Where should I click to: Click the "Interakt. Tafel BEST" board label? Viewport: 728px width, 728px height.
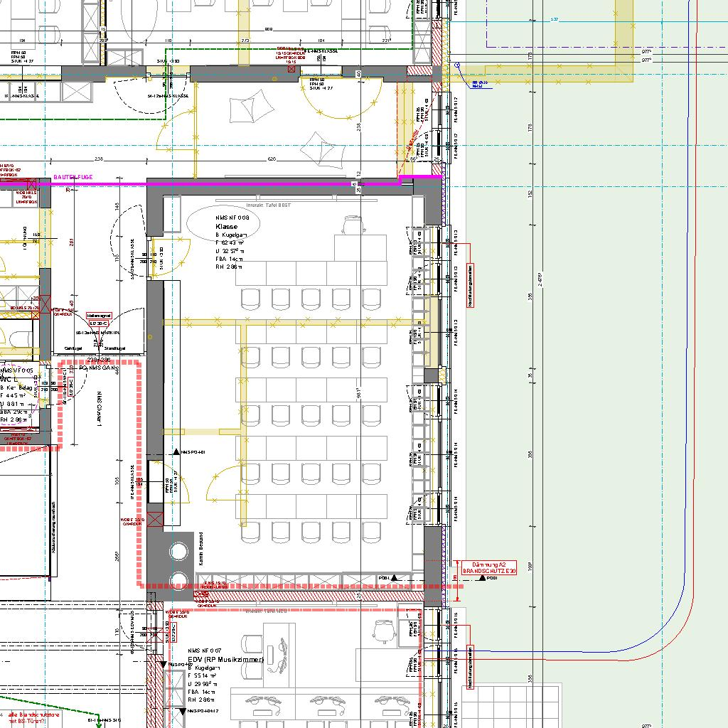click(269, 205)
